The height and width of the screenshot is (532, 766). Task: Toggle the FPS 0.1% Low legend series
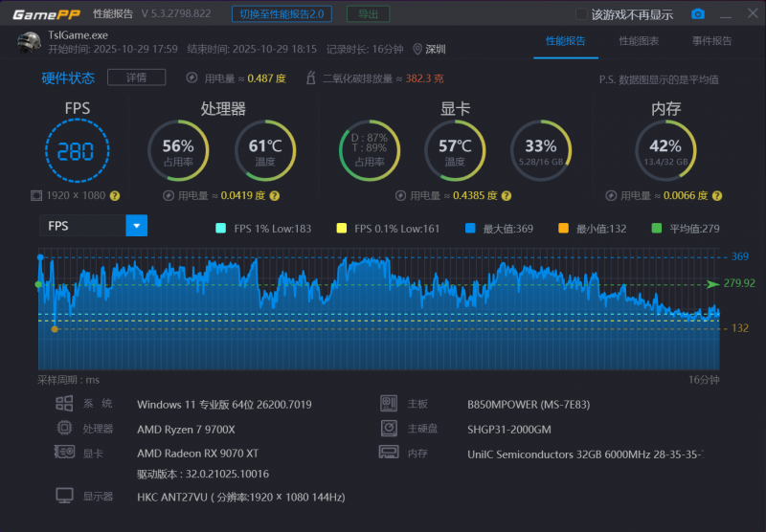(342, 229)
